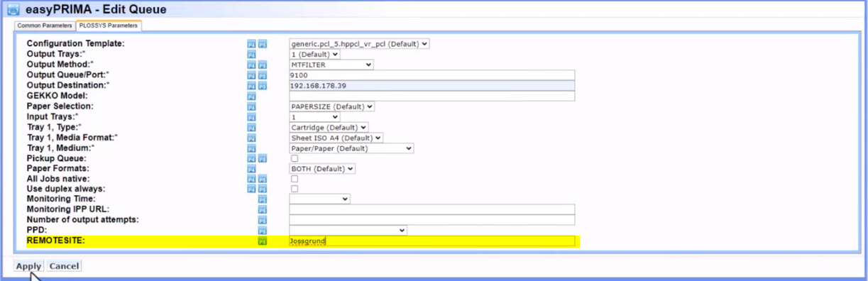The width and height of the screenshot is (868, 281).
Task: Check the Use duplex always box
Action: coord(295,189)
